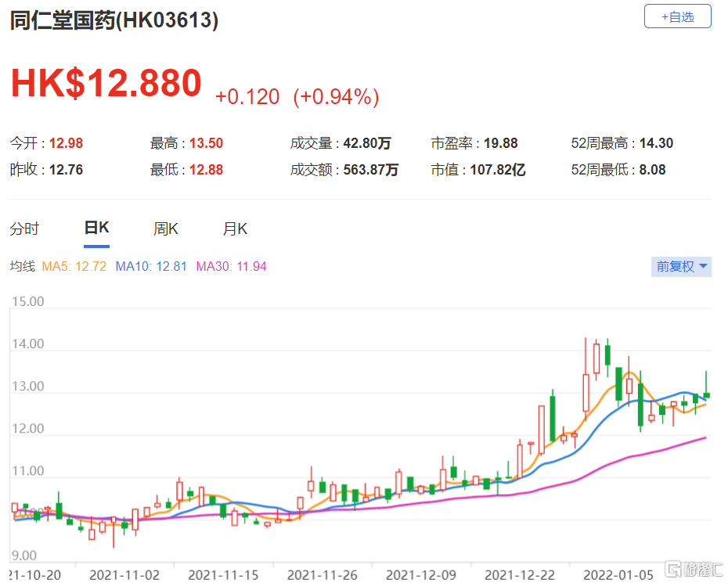This screenshot has height=583, width=728.
Task: Click 昨收 value 12.76
Action: click(x=66, y=170)
